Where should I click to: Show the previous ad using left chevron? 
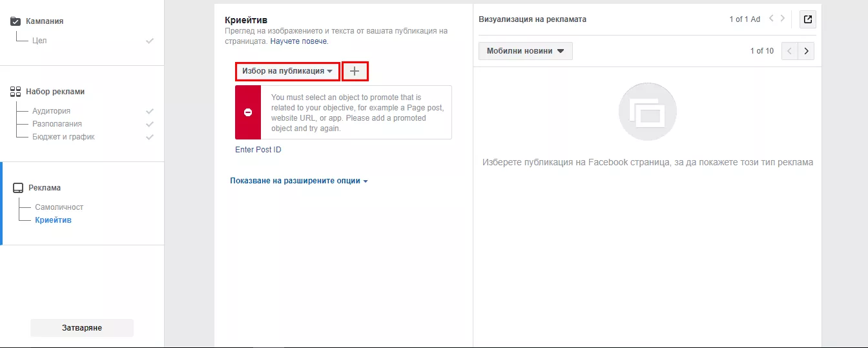pos(771,19)
